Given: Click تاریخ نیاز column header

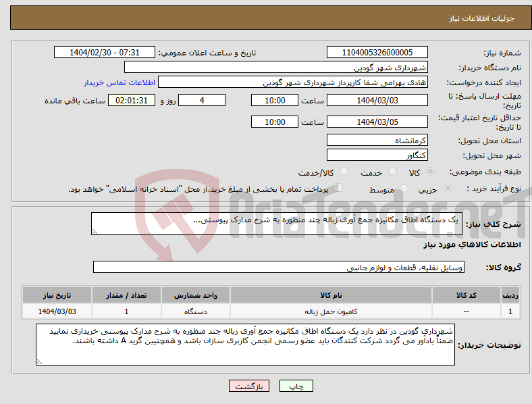Looking at the screenshot, I should tap(57, 295).
